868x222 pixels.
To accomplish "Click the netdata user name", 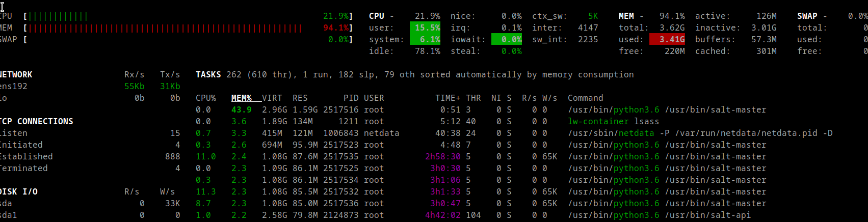I will pyautogui.click(x=382, y=133).
